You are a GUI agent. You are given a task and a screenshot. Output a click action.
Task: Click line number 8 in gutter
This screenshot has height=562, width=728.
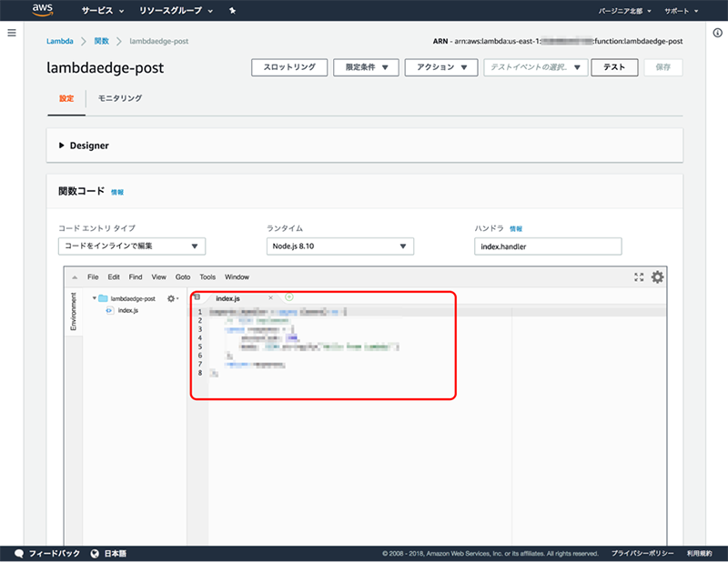(200, 373)
